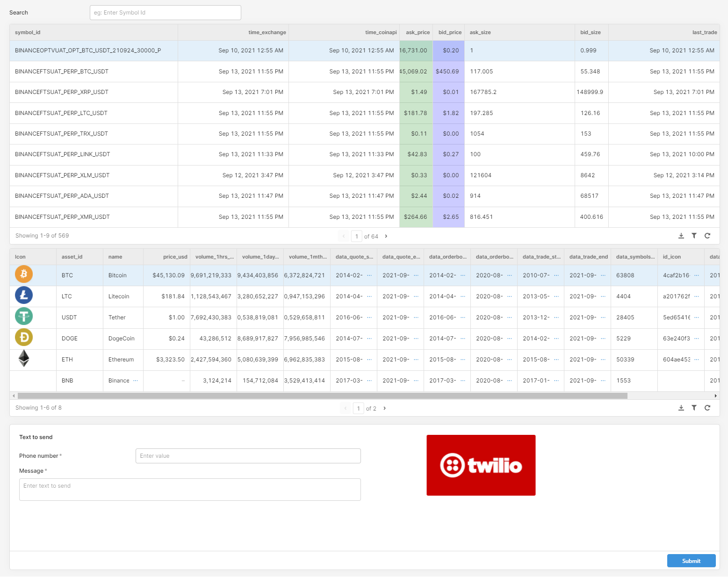This screenshot has width=728, height=577.
Task: Click the Ethereum diamond icon
Action: tap(24, 358)
